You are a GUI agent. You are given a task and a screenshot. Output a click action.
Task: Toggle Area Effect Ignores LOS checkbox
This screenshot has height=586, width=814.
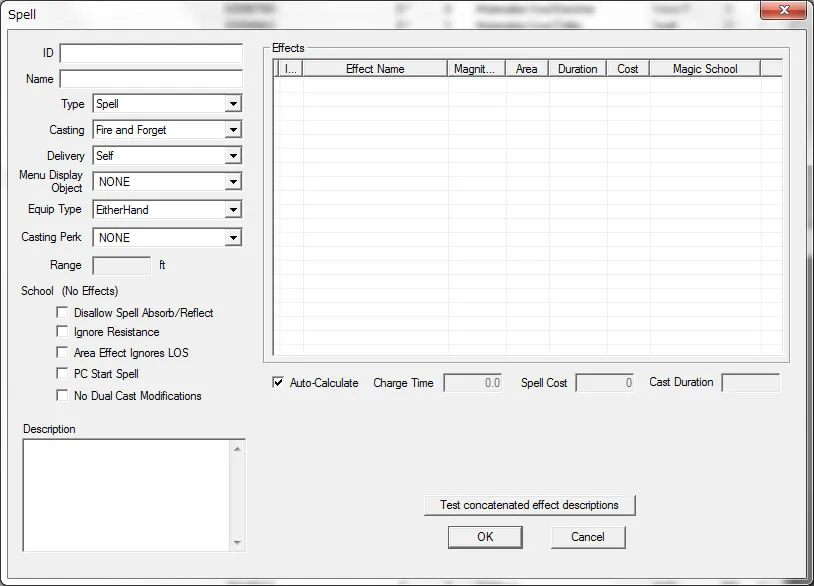63,353
